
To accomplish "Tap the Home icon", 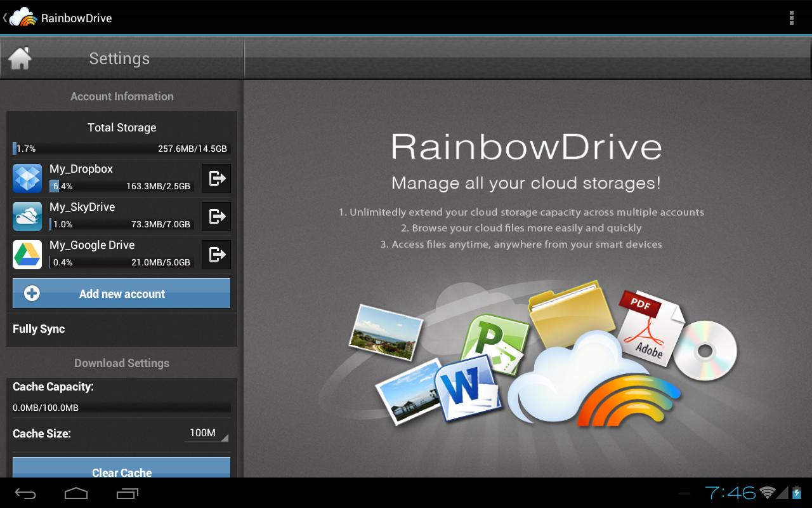I will [20, 58].
